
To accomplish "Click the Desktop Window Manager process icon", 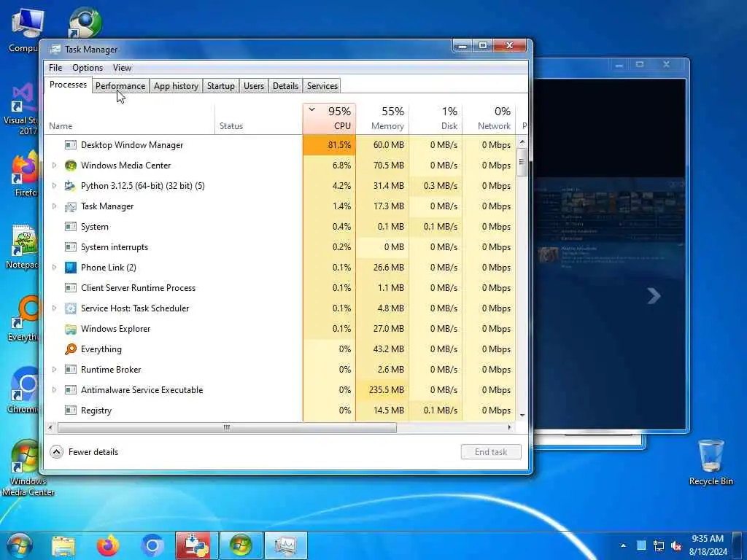I will point(71,145).
